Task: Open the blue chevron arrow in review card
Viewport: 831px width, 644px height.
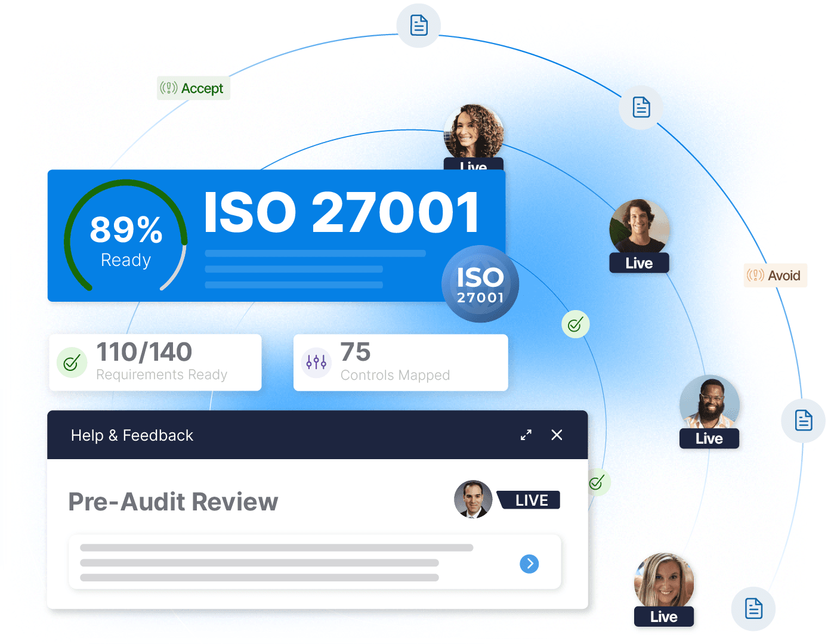Action: click(529, 563)
